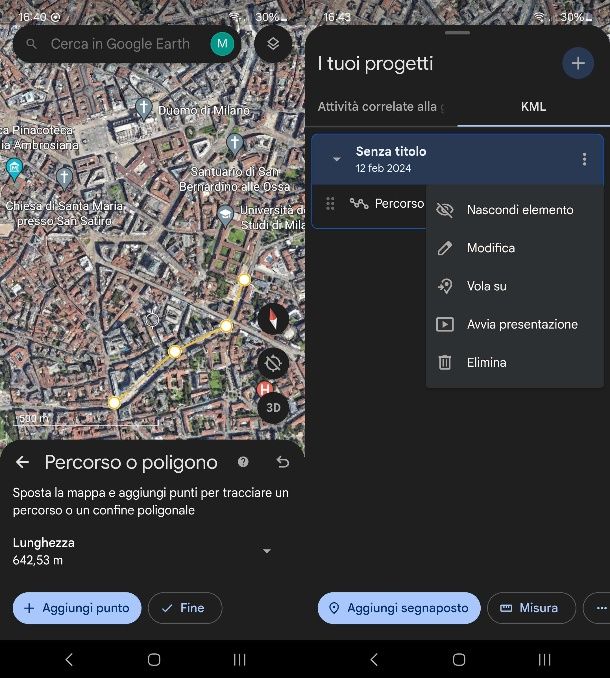
Task: Collapse the Senza titolo project
Action: 336,159
